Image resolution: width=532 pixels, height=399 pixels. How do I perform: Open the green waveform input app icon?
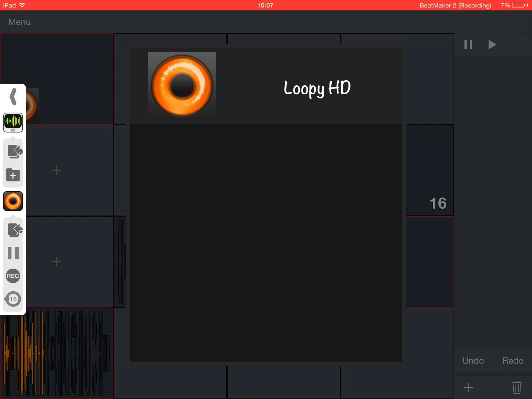pyautogui.click(x=13, y=122)
